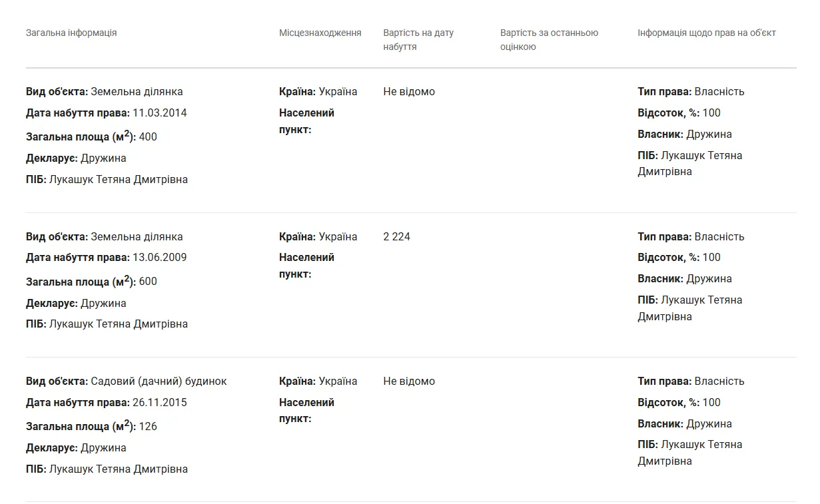Click the acquisition date 11.03.2014
The height and width of the screenshot is (504, 820).
tap(160, 113)
